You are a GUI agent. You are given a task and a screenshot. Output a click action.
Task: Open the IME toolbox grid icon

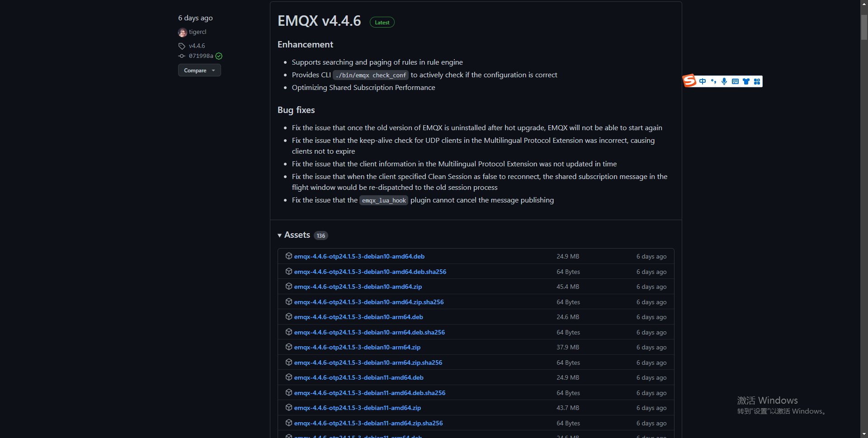tap(757, 81)
